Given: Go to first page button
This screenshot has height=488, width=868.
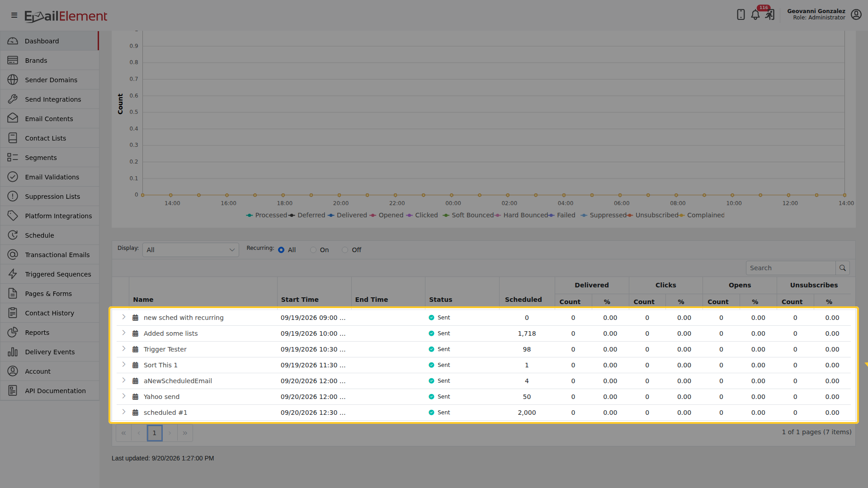Looking at the screenshot, I should click(123, 433).
